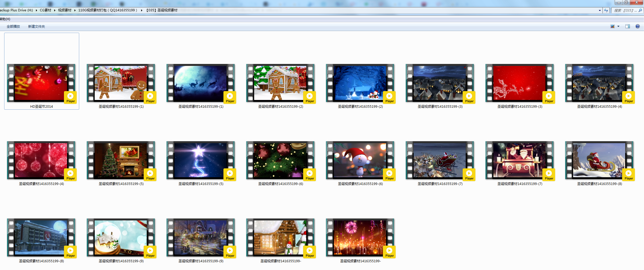Image resolution: width=644 pixels, height=270 pixels.
Task: Expand arrow after 视频素材 breadcrumb
Action: coord(75,10)
